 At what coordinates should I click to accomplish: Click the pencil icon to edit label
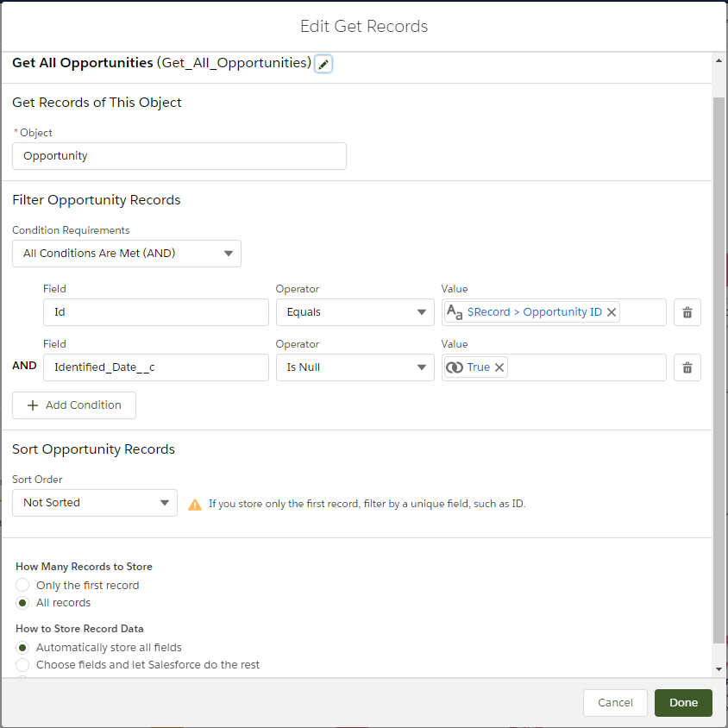coord(323,64)
